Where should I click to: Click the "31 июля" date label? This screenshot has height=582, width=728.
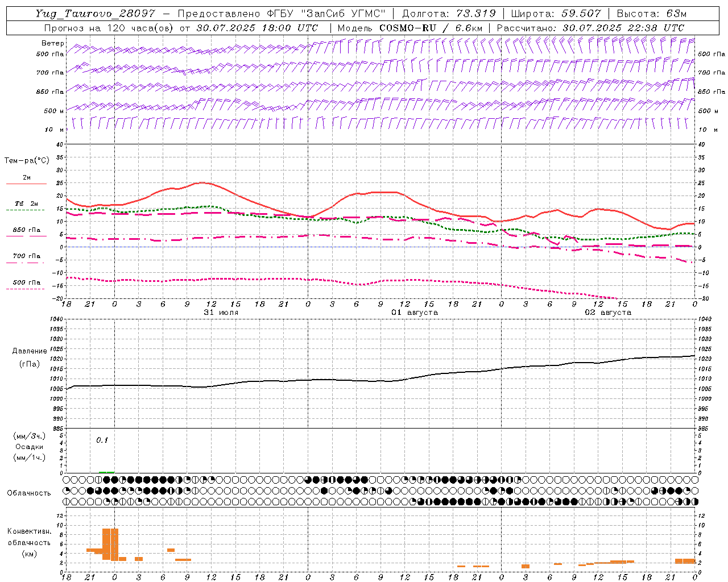pos(221,313)
